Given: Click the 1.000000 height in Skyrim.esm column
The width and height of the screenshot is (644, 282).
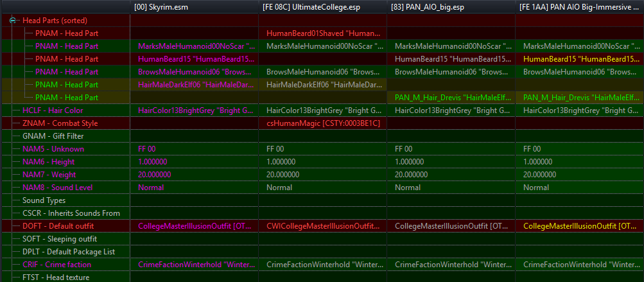Looking at the screenshot, I should point(152,161).
